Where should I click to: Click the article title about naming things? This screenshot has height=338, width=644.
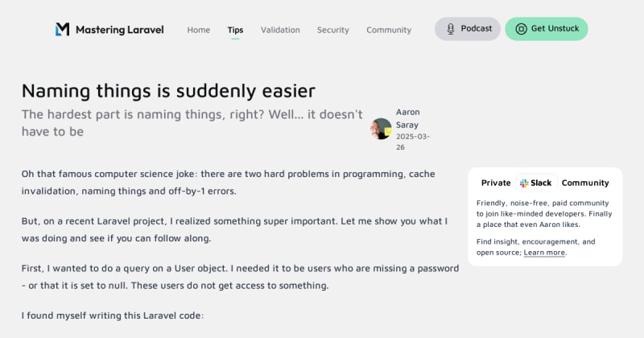tap(168, 90)
